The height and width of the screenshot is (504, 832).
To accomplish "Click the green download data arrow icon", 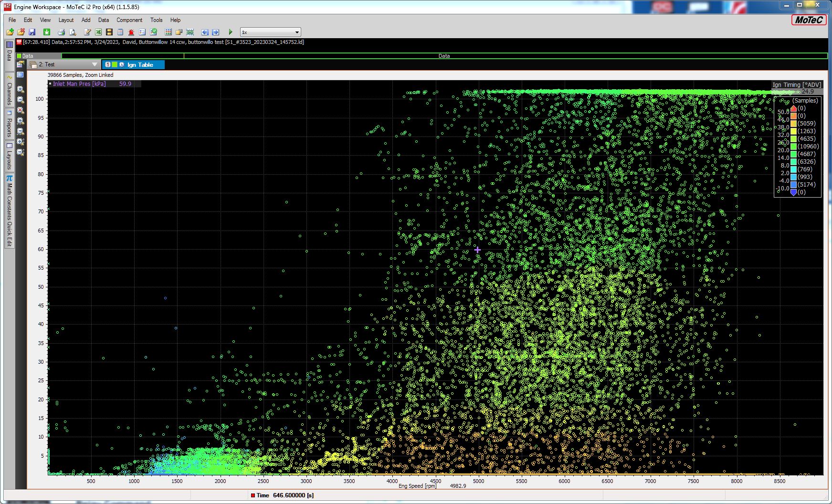I will 47,32.
